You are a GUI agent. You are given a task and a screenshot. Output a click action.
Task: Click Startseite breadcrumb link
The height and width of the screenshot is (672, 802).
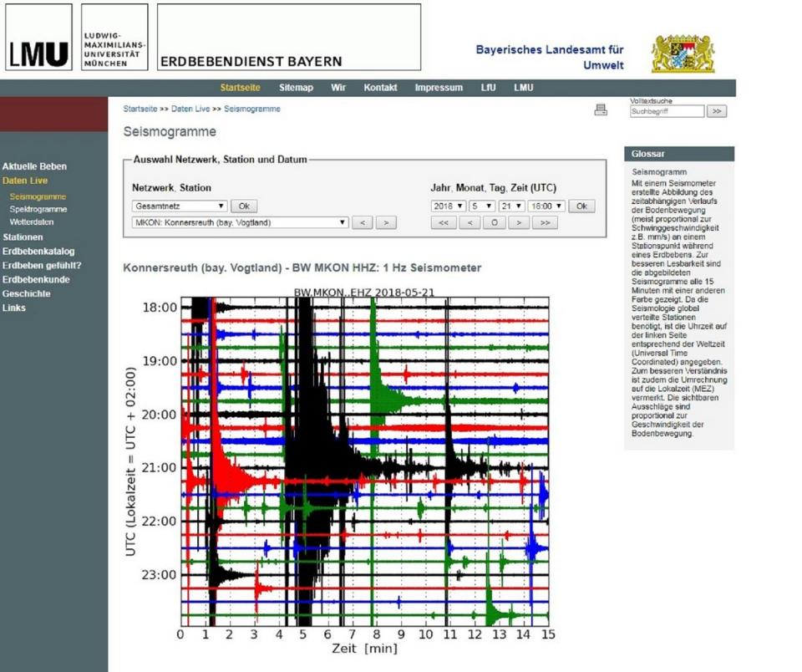[x=140, y=109]
